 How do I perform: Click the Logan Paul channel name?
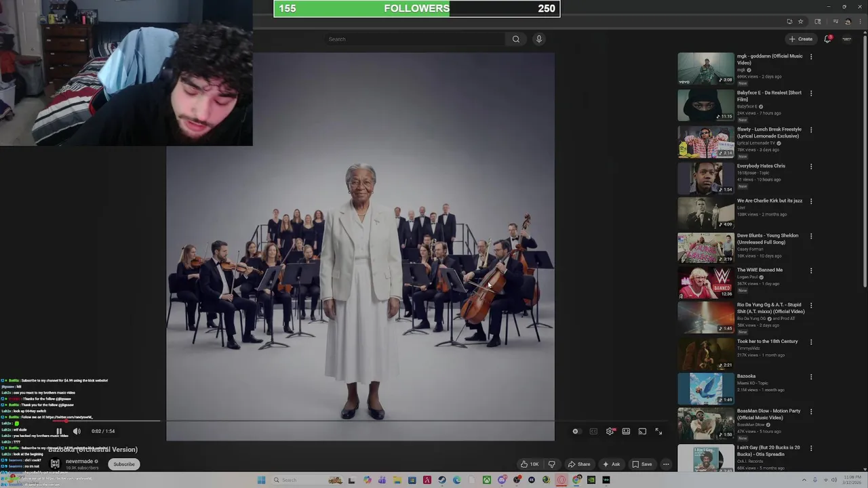click(x=748, y=277)
